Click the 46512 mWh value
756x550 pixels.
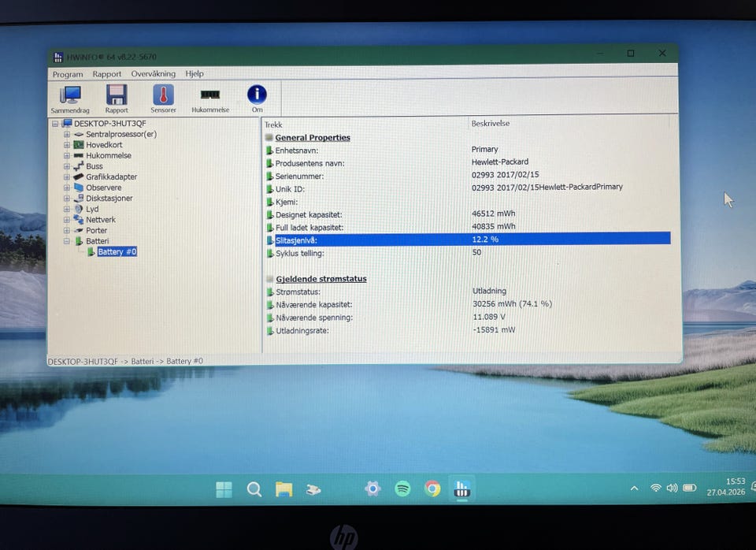click(493, 214)
